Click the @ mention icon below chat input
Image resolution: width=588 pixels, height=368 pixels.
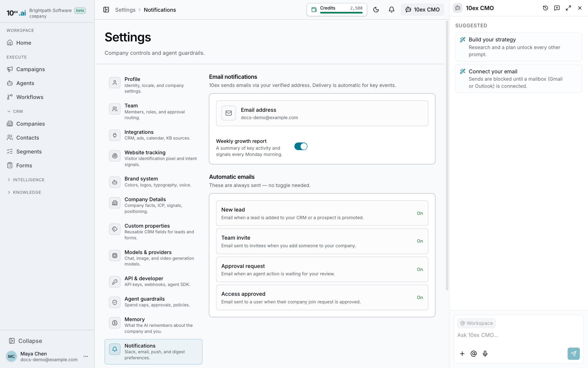(x=474, y=354)
